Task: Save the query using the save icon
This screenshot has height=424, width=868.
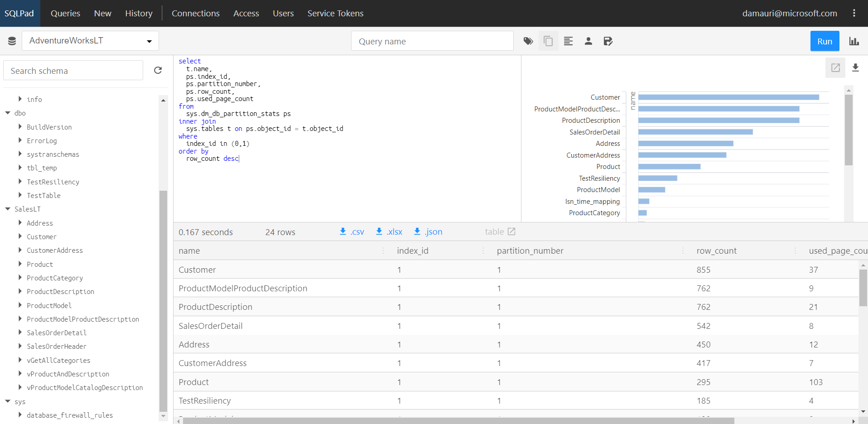Action: click(608, 41)
